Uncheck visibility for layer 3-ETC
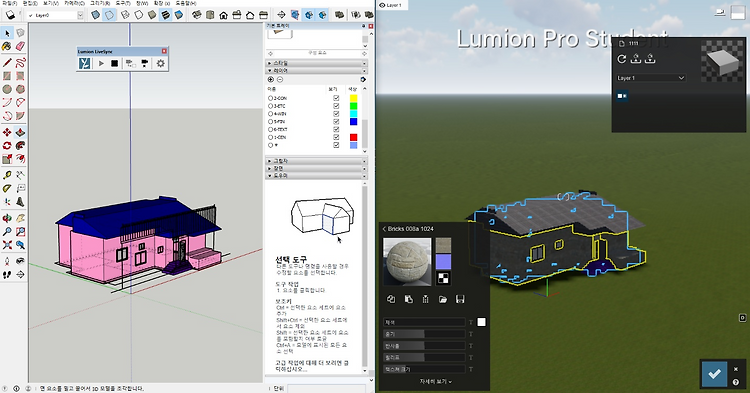This screenshot has width=750, height=393. tap(336, 106)
